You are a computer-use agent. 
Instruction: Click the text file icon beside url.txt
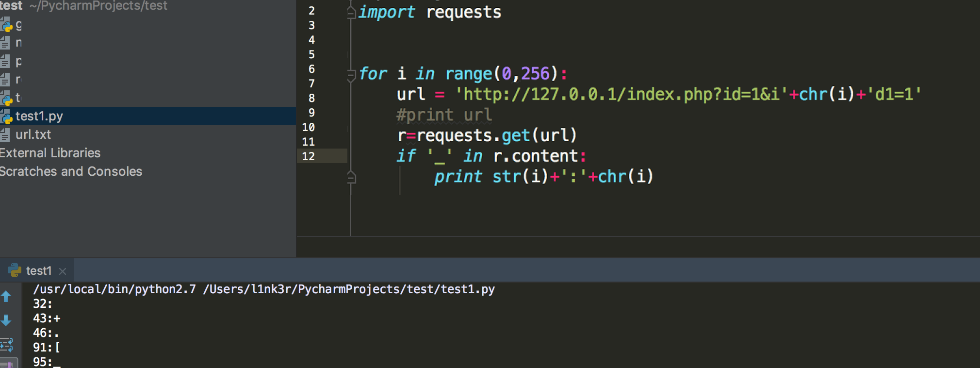pyautogui.click(x=5, y=135)
